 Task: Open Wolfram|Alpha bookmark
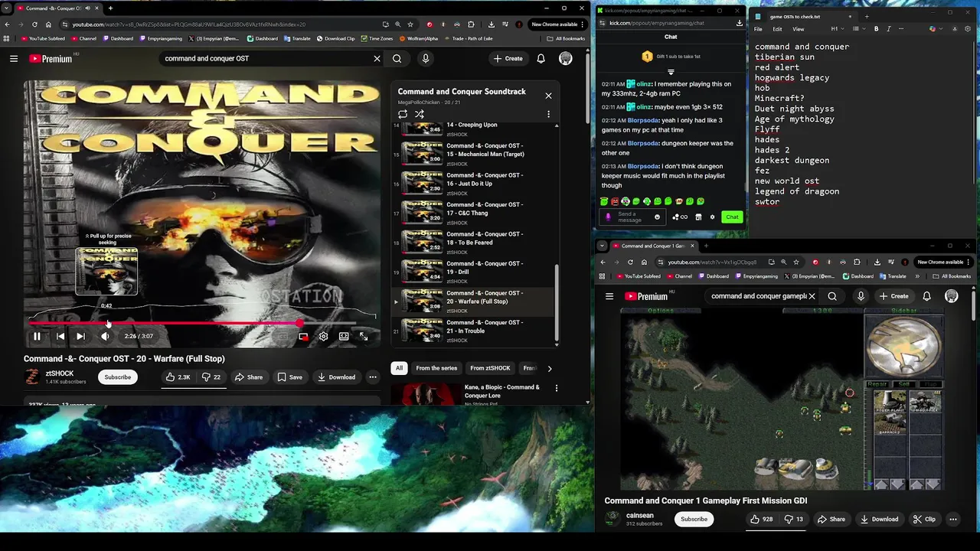(x=418, y=38)
